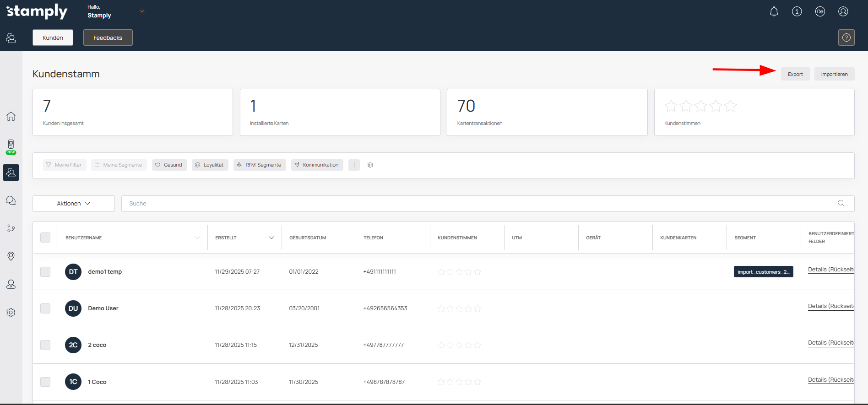Image resolution: width=868 pixels, height=405 pixels.
Task: Click the Export button
Action: pos(795,74)
